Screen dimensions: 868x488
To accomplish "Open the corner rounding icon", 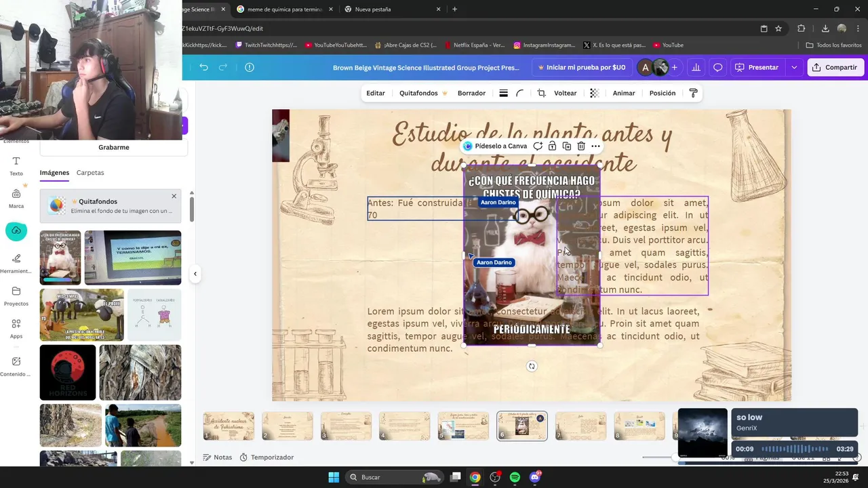I will [520, 93].
